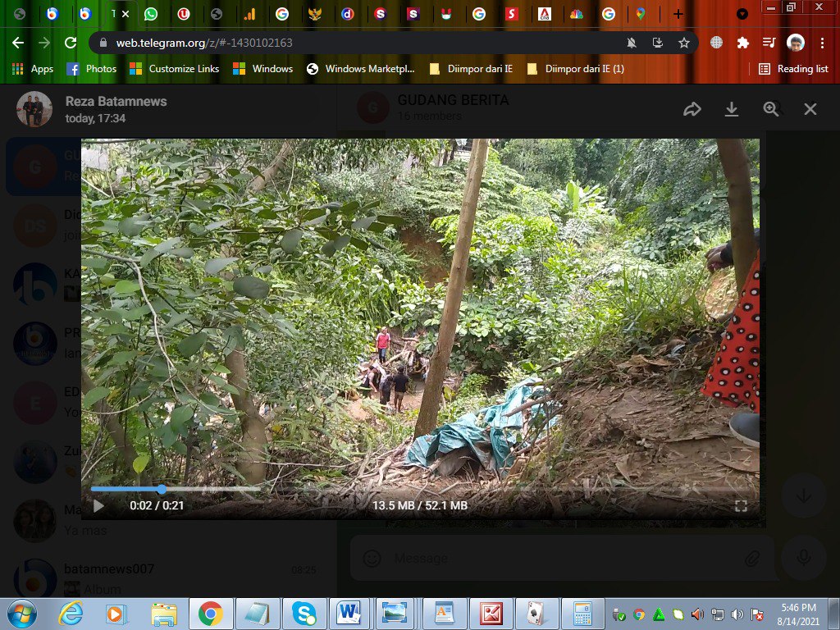The width and height of the screenshot is (840, 630).
Task: Forward the video using share arrow icon
Action: (x=692, y=109)
